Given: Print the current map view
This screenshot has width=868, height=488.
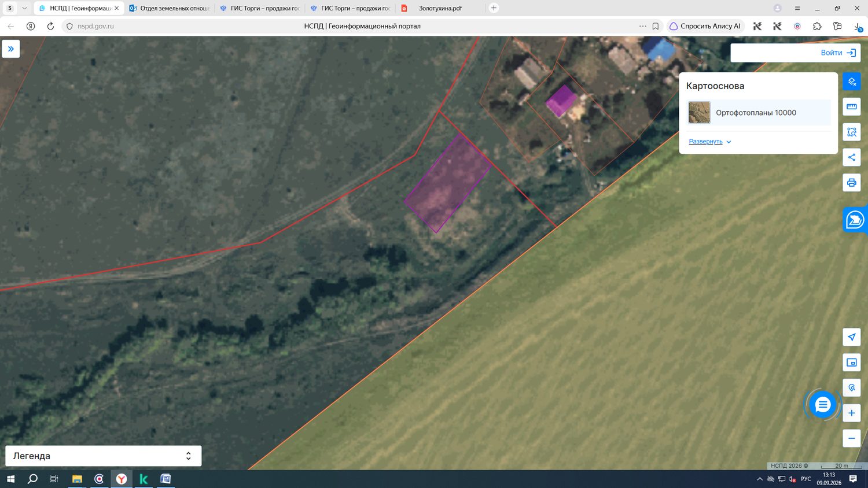Looking at the screenshot, I should (852, 183).
